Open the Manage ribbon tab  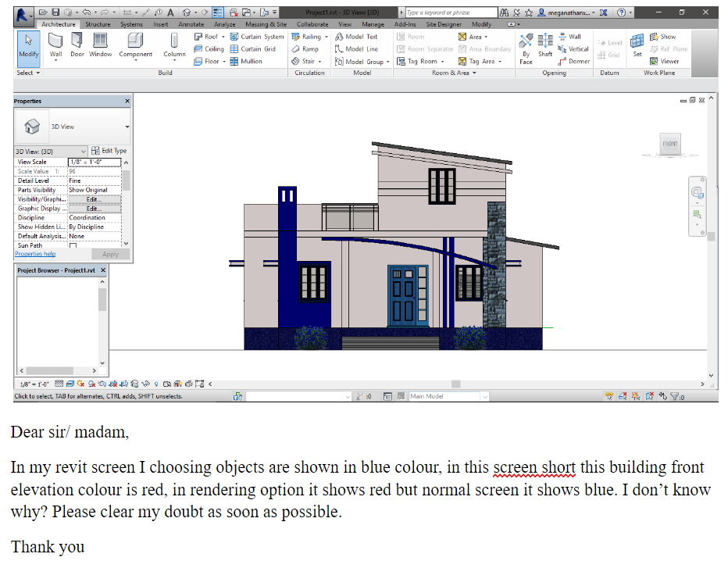(x=373, y=24)
